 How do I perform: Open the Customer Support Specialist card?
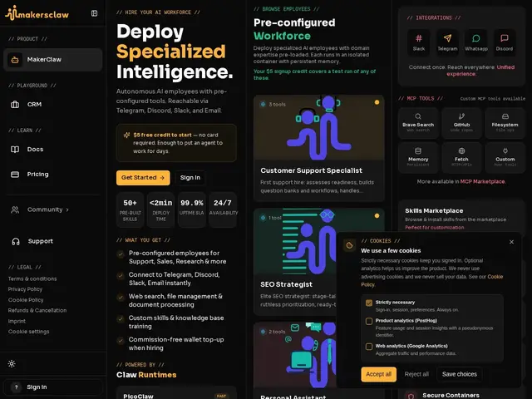click(x=319, y=148)
